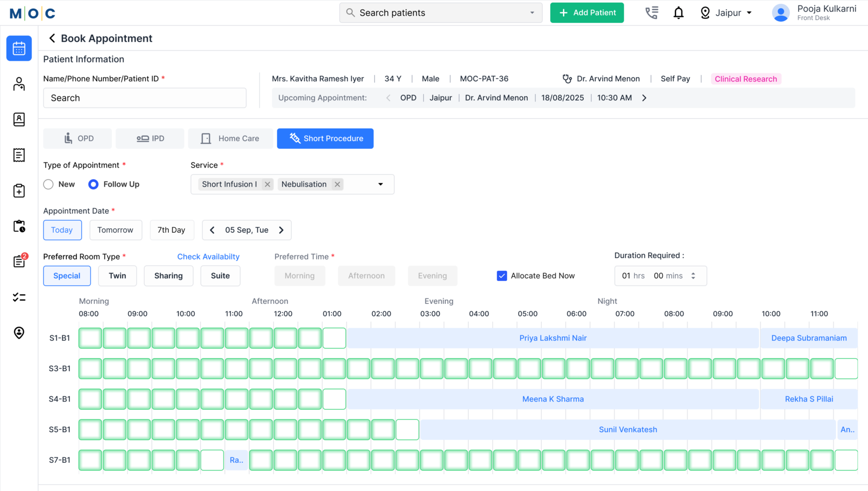Click the location pin icon beside Jaipur
This screenshot has width=868, height=491.
tap(705, 12)
